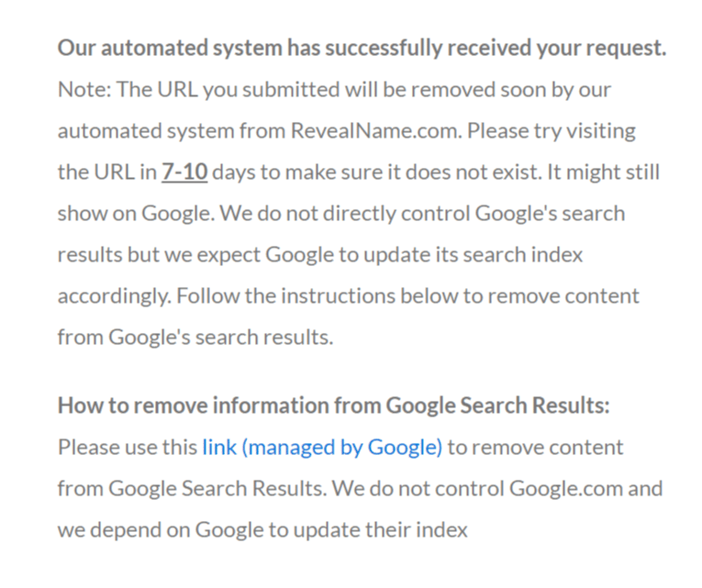Click the word 'link' in blue text

pyautogui.click(x=219, y=447)
